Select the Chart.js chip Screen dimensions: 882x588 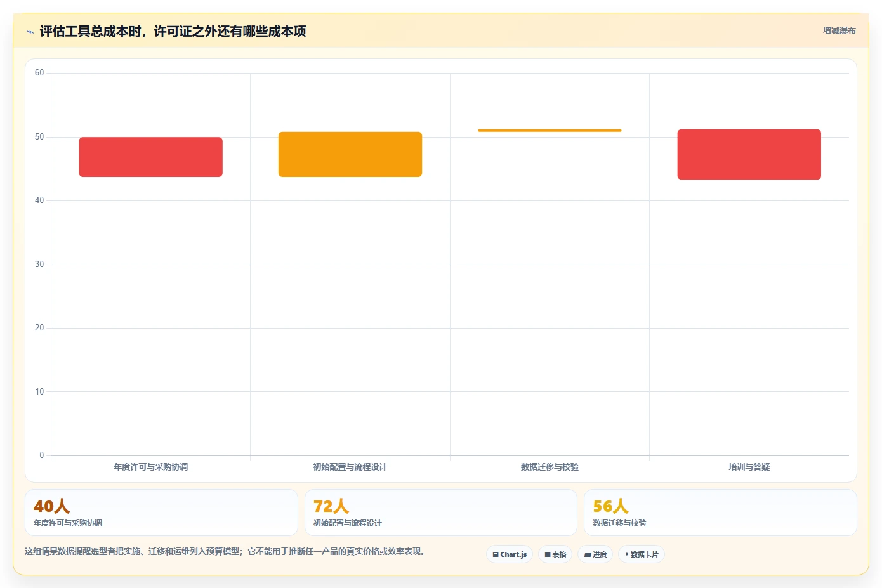pos(510,554)
